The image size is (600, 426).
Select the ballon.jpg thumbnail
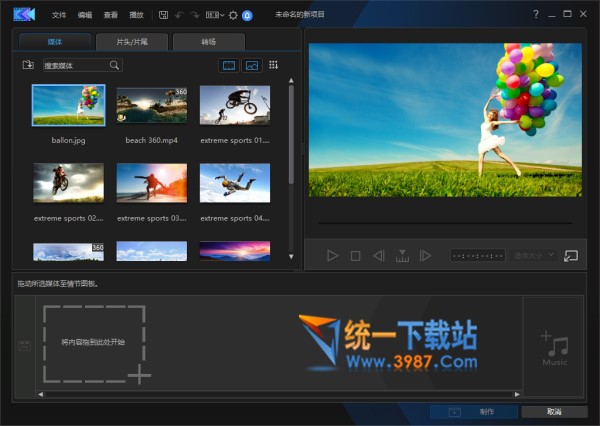68,105
